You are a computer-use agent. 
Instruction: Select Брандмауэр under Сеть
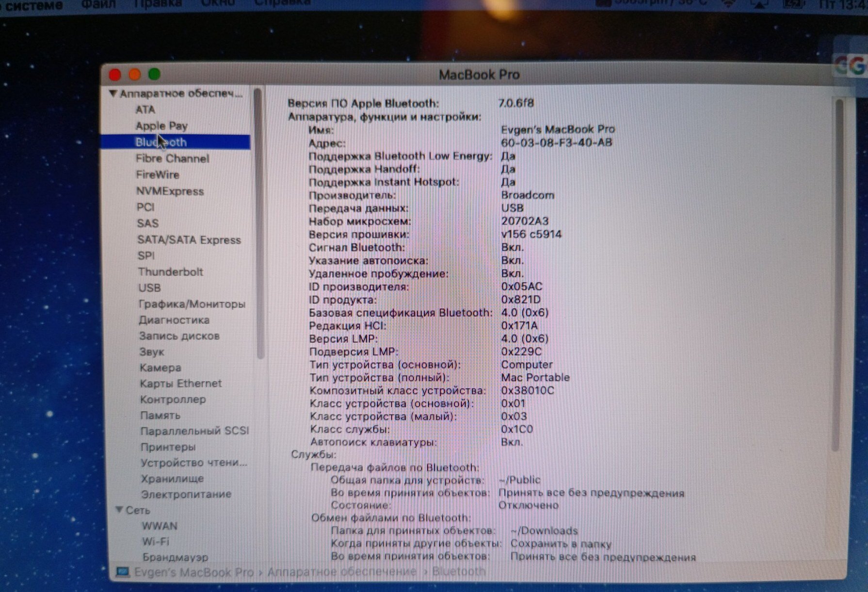point(175,557)
